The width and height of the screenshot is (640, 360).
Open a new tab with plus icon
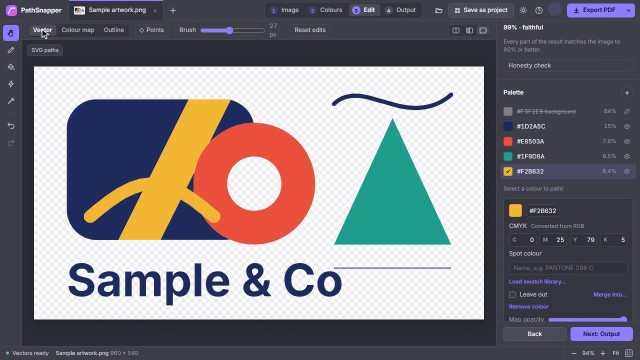tap(173, 11)
